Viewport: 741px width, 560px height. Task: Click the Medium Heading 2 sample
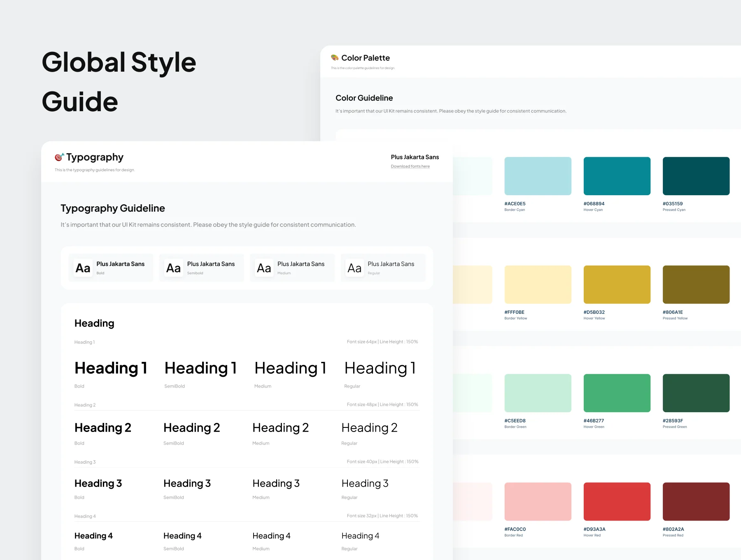[x=280, y=428]
